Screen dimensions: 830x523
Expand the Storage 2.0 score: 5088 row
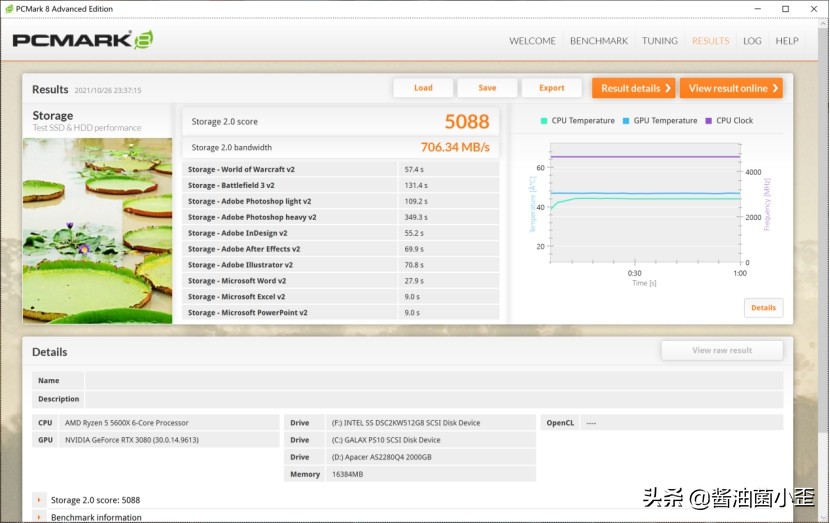coord(39,500)
